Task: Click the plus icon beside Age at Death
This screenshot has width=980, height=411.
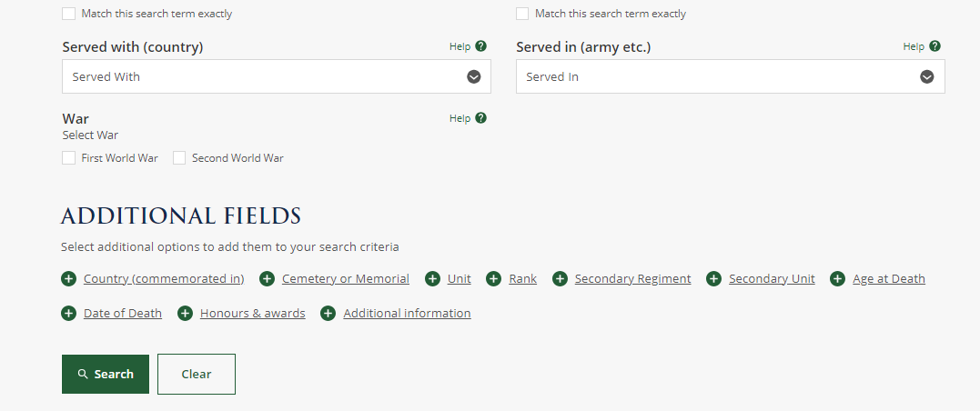Action: pyautogui.click(x=837, y=279)
